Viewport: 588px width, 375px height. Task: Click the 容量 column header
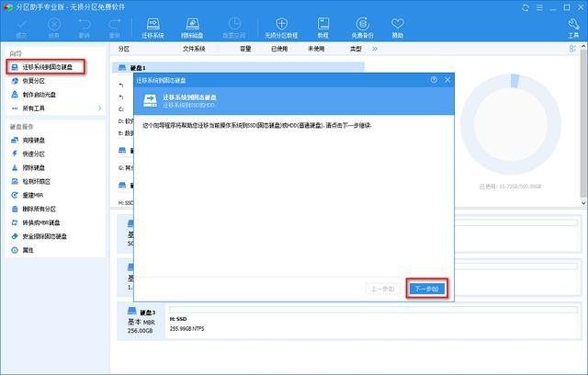tap(245, 49)
